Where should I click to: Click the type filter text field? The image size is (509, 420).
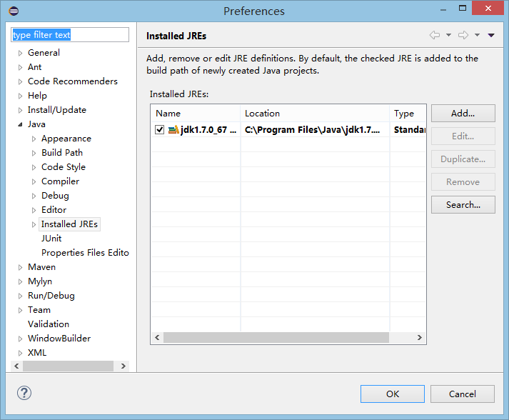click(x=70, y=35)
